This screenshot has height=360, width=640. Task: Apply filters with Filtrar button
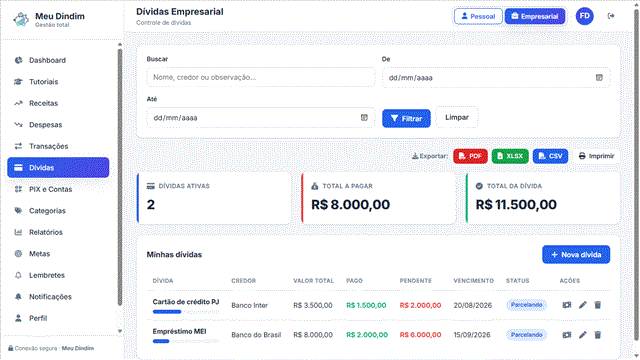[x=406, y=118]
